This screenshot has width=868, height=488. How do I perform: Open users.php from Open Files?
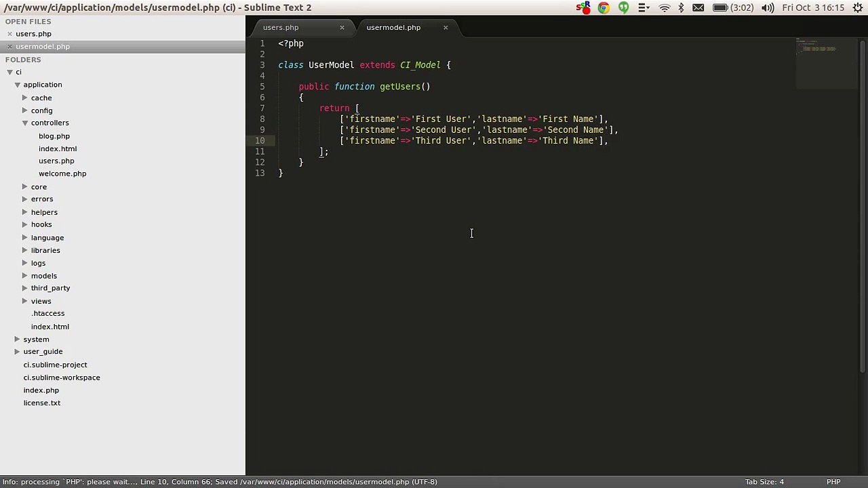[33, 34]
